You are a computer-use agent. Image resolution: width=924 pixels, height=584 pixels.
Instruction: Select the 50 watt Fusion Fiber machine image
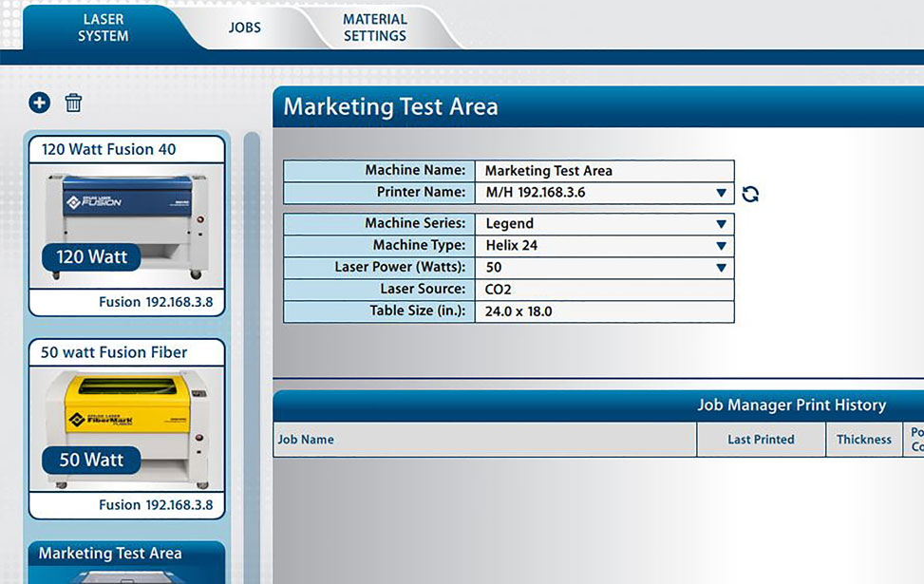(126, 429)
